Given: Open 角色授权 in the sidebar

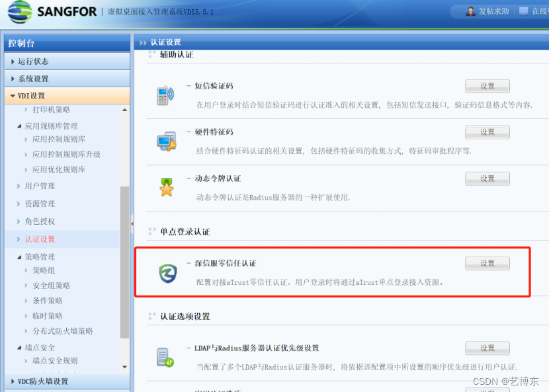Looking at the screenshot, I should pos(40,221).
